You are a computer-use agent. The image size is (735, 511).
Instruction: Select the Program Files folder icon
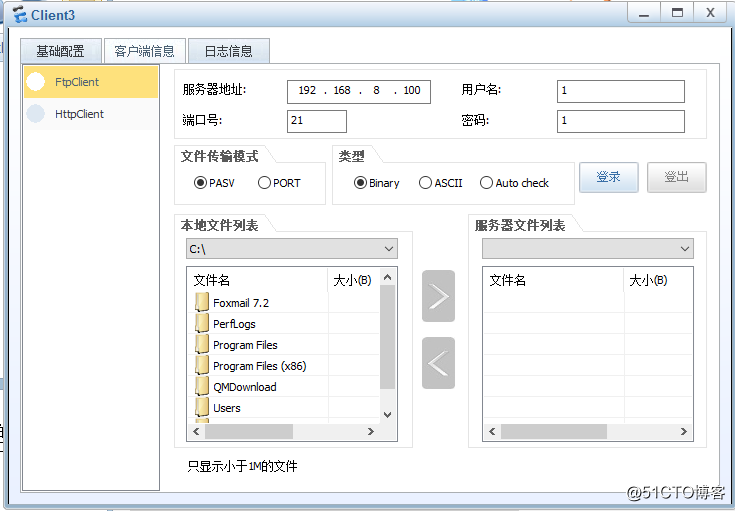point(202,345)
